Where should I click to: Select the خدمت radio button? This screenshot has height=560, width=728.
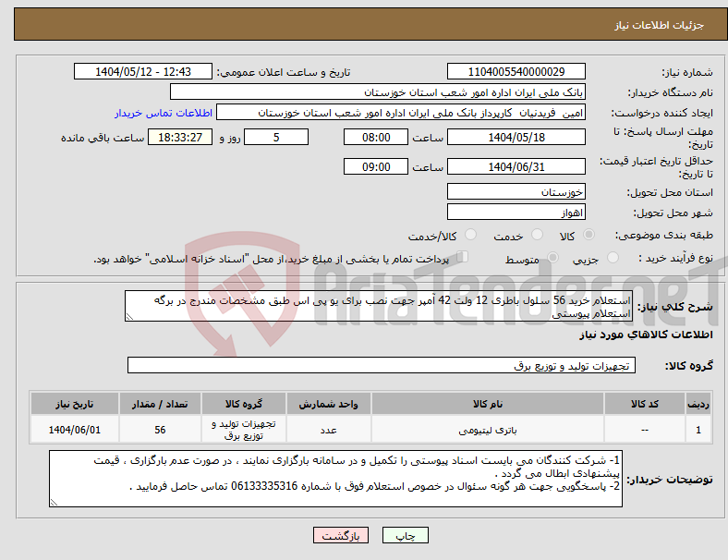pos(537,235)
